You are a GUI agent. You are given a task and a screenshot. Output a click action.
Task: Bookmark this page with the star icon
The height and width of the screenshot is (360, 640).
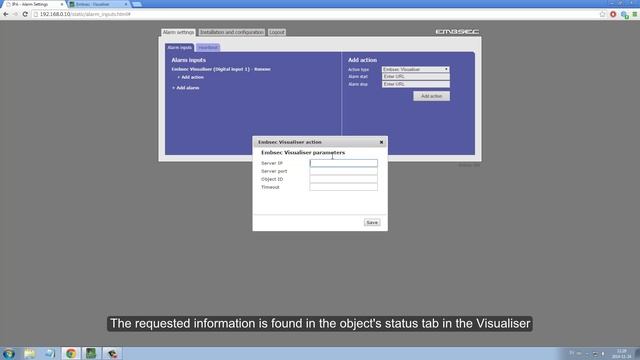tap(602, 14)
